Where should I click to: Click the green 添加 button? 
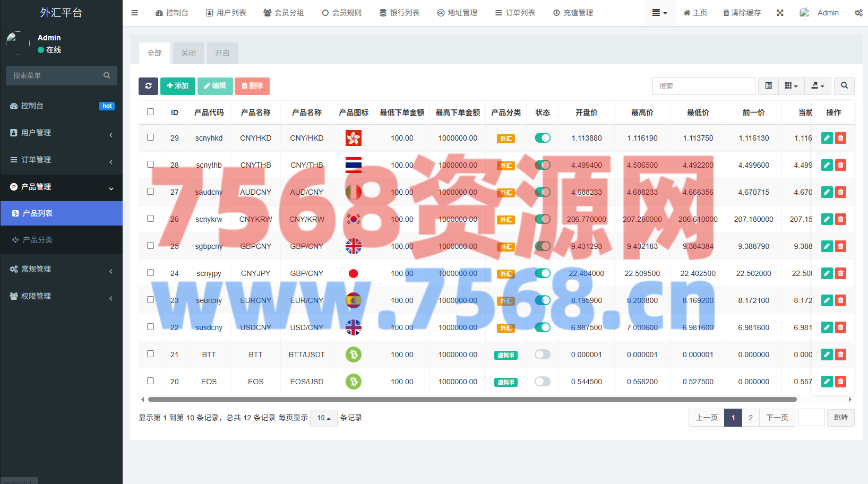pyautogui.click(x=178, y=86)
